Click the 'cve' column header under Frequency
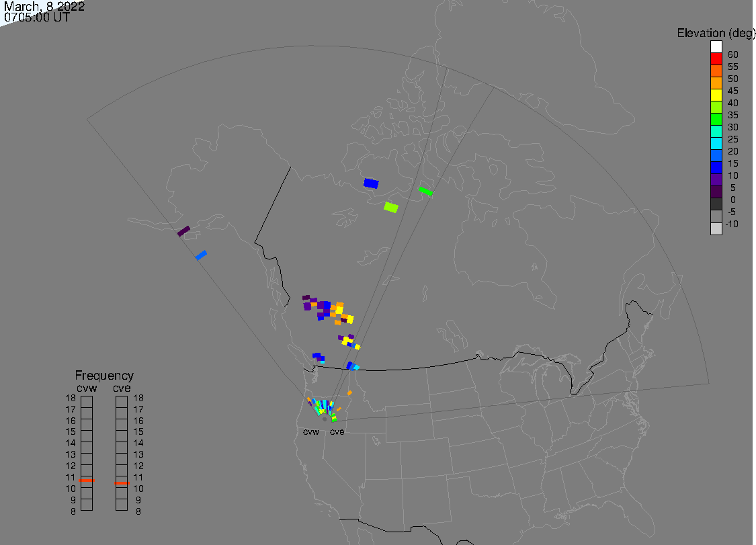Image resolution: width=756 pixels, height=545 pixels. (122, 388)
